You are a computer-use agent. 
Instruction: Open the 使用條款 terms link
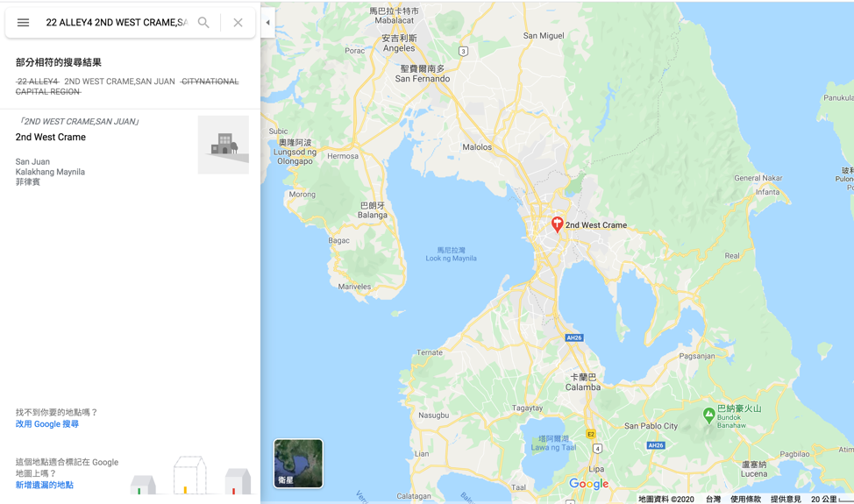coord(745,499)
